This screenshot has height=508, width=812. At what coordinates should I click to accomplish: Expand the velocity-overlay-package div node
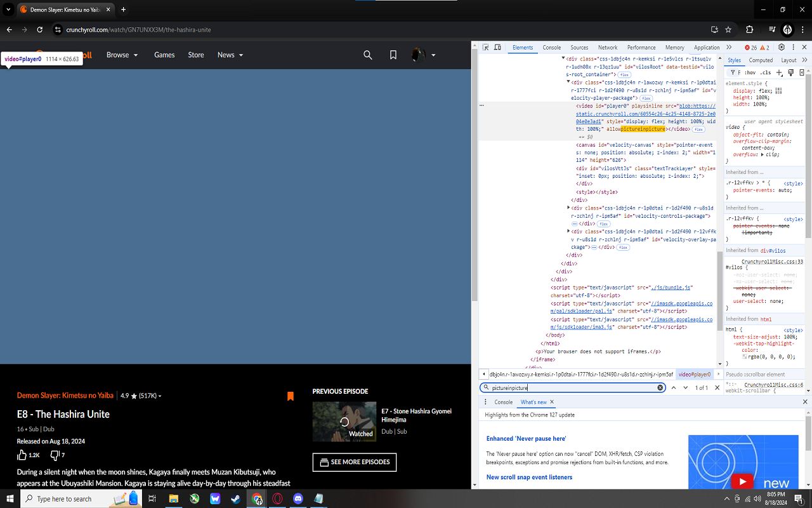coord(568,232)
